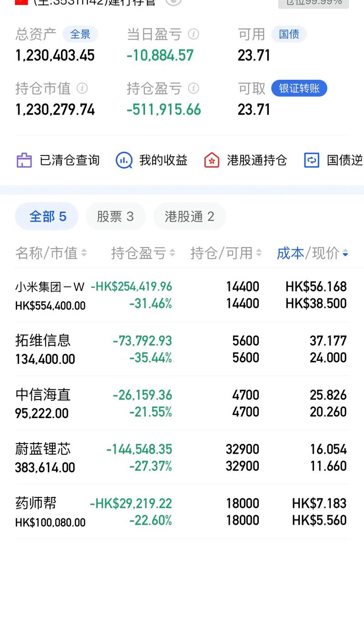Viewport: 364px width, 629px height.
Task: Open 我的收益 chart icon
Action: pos(124,160)
